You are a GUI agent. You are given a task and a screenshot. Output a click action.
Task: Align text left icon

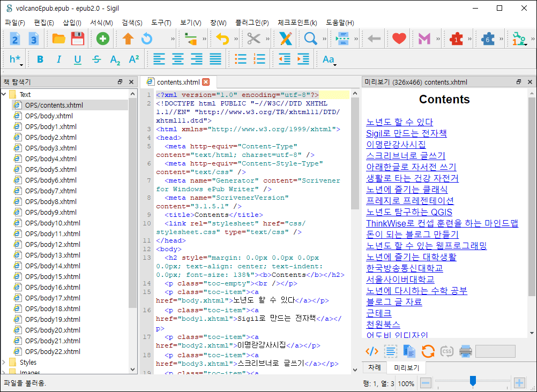(159, 59)
